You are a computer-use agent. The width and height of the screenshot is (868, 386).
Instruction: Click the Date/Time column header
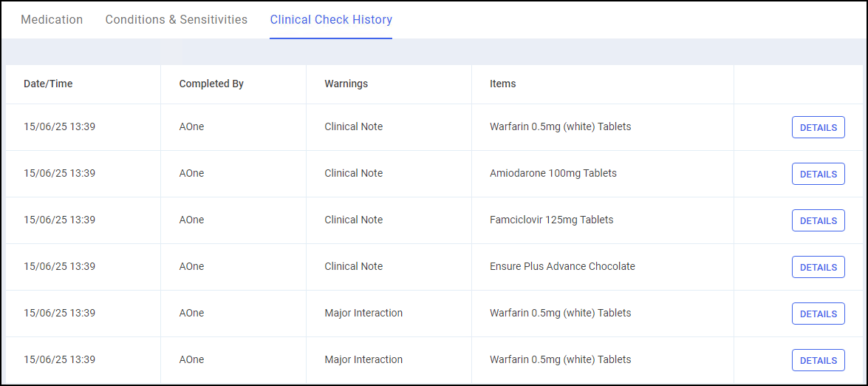pos(48,84)
